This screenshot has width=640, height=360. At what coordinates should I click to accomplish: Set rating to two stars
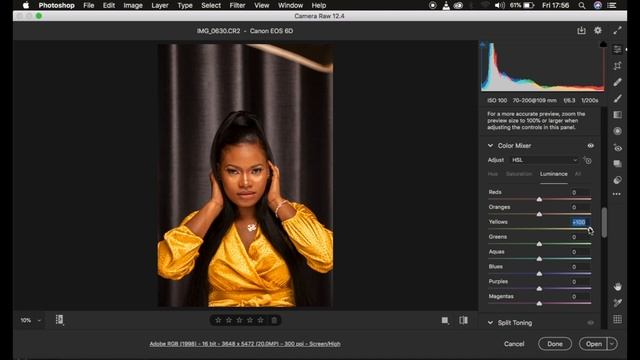point(229,320)
